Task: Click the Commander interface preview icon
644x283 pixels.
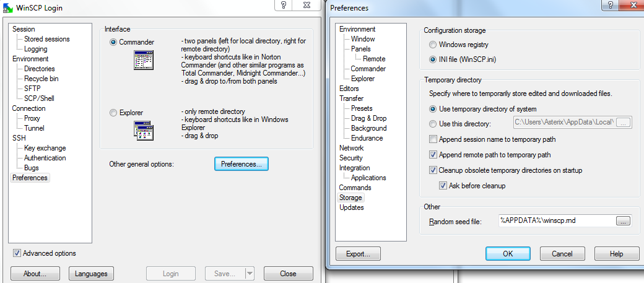Action: click(143, 60)
